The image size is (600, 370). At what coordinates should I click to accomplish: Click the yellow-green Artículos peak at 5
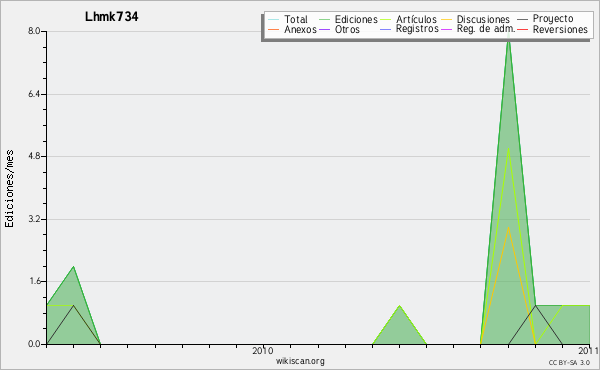click(508, 149)
